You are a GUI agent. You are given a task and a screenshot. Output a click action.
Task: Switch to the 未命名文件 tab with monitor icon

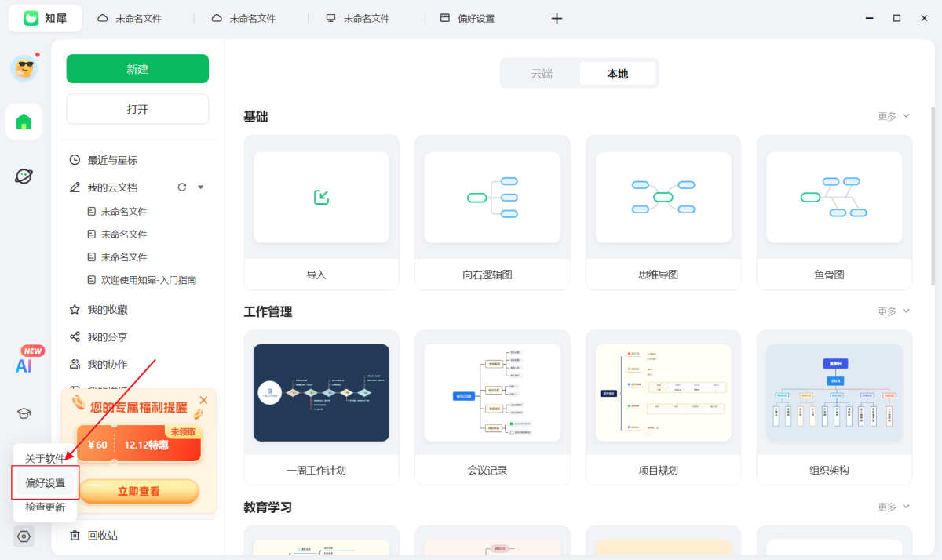click(x=358, y=18)
